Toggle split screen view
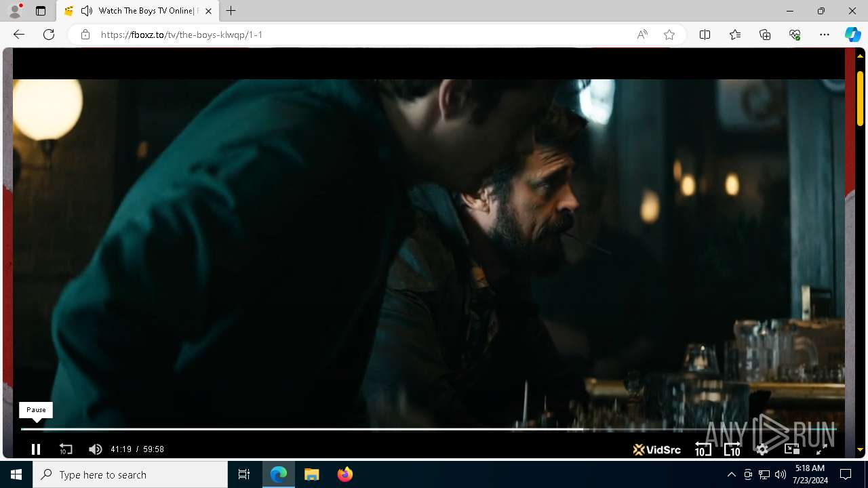868x488 pixels. (x=705, y=35)
